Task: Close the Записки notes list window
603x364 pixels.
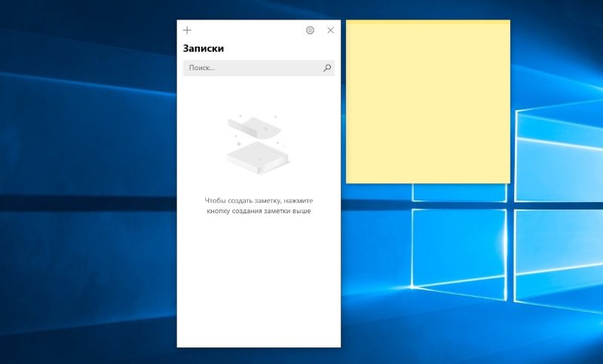Action: coord(330,30)
